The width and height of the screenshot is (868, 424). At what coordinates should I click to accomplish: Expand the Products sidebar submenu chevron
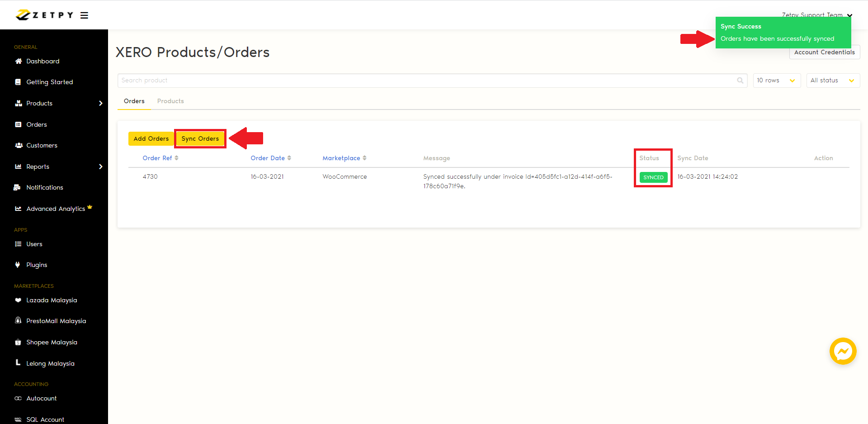click(101, 103)
